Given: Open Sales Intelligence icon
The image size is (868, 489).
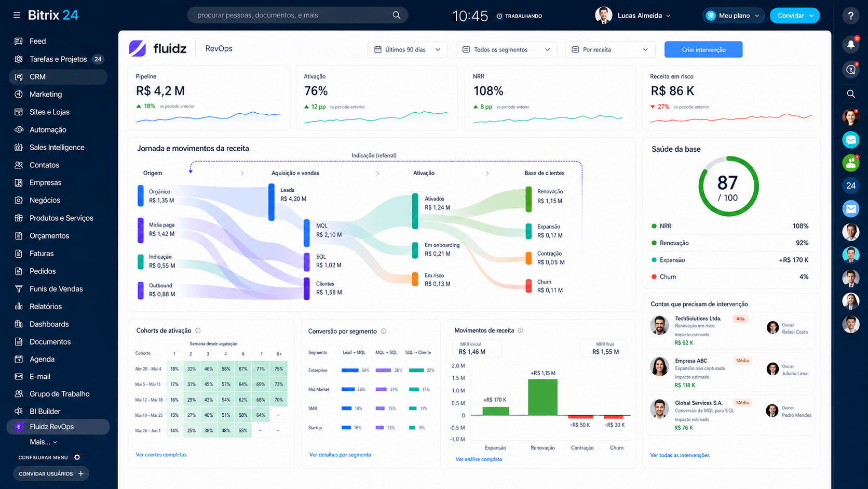Looking at the screenshot, I should tap(19, 147).
